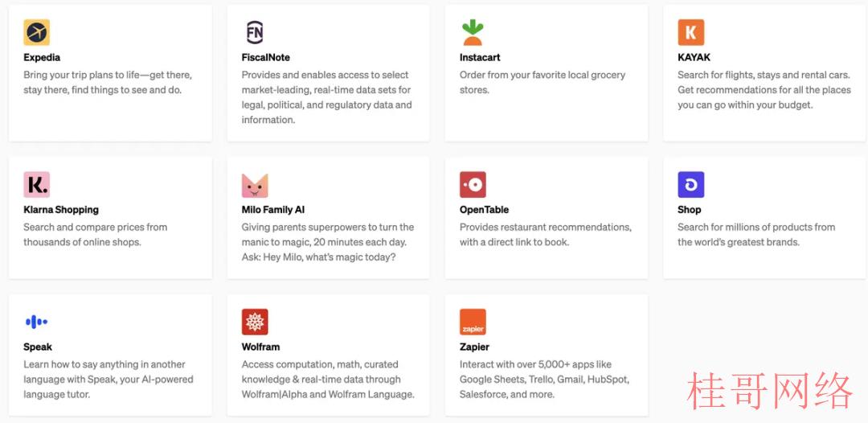
Task: Select the Wolfram red snowflake icon
Action: 255,322
